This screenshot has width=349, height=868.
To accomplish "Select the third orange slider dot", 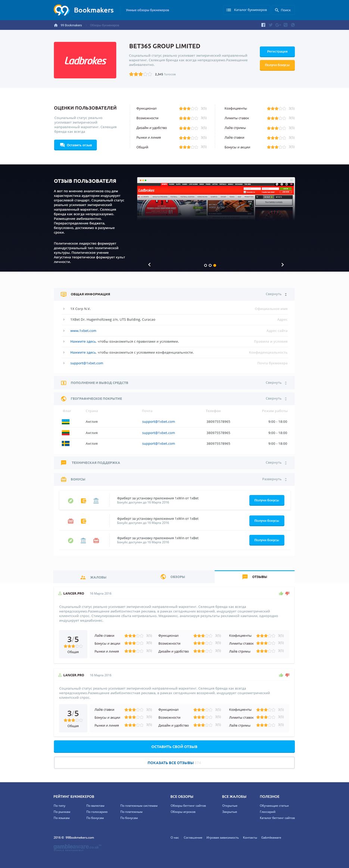I will [x=215, y=265].
